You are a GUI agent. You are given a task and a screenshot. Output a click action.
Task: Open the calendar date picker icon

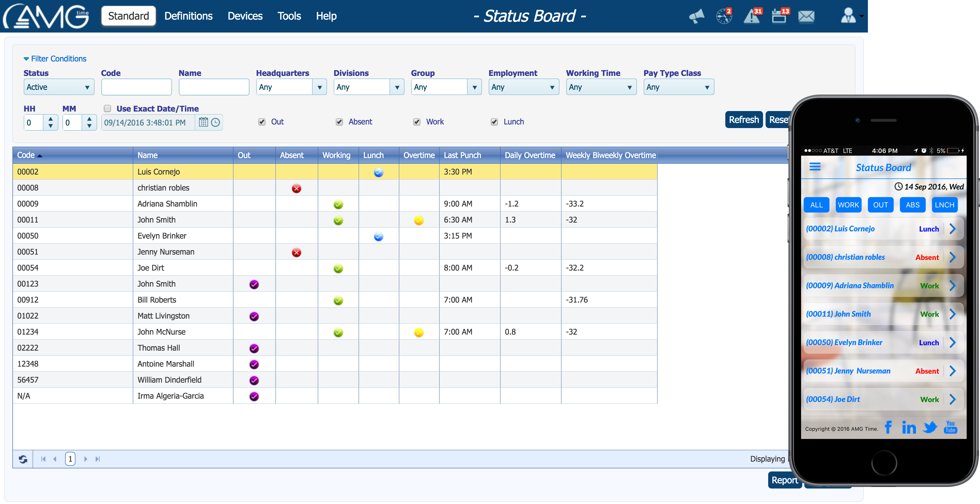[x=204, y=122]
